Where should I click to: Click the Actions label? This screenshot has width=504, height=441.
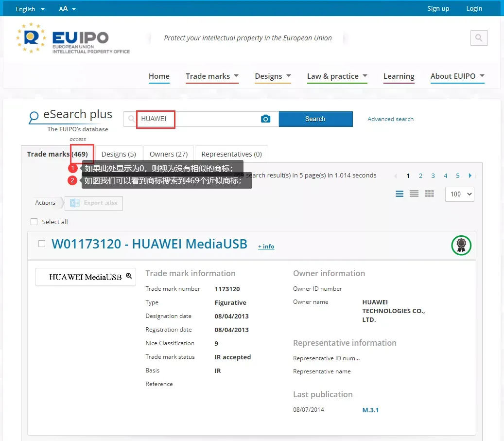45,203
